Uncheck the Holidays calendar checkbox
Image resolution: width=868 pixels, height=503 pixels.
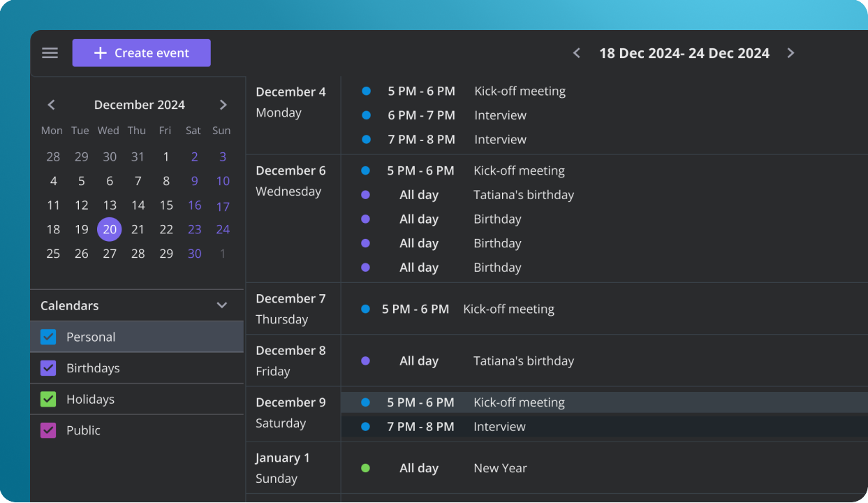(x=48, y=400)
